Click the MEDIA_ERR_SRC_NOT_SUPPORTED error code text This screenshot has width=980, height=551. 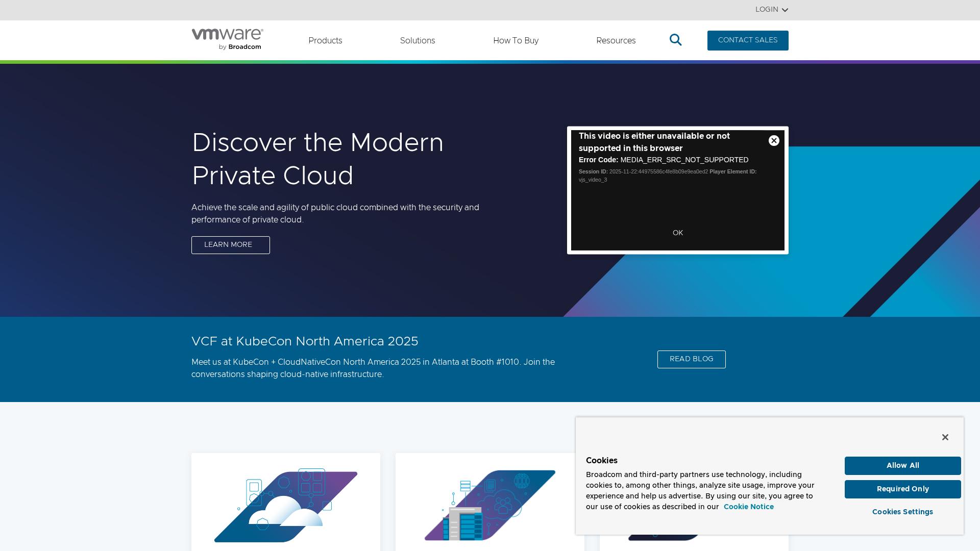[684, 160]
